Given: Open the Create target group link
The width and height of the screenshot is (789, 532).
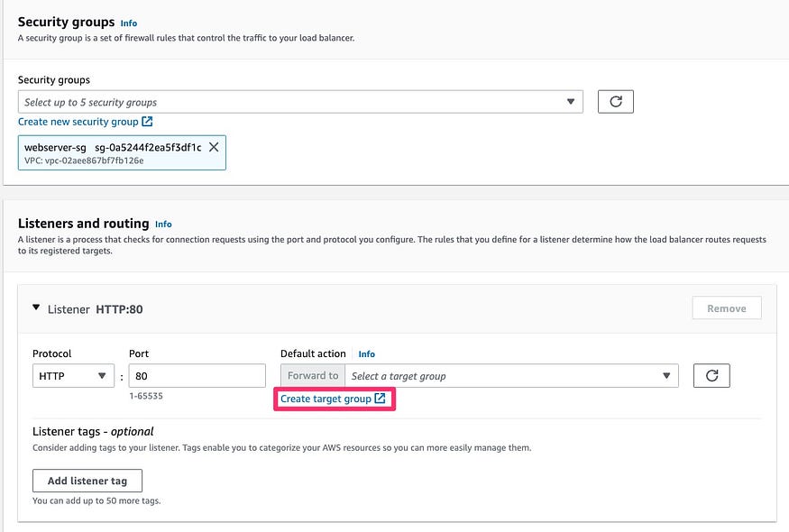Looking at the screenshot, I should click(x=333, y=399).
